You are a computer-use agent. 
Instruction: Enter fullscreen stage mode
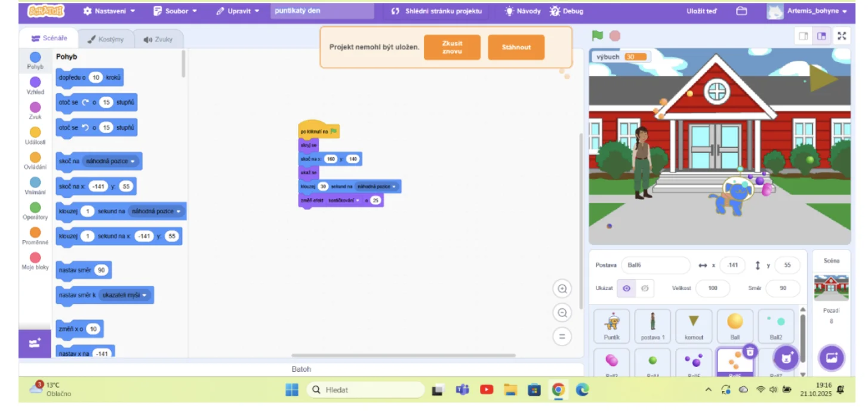842,36
